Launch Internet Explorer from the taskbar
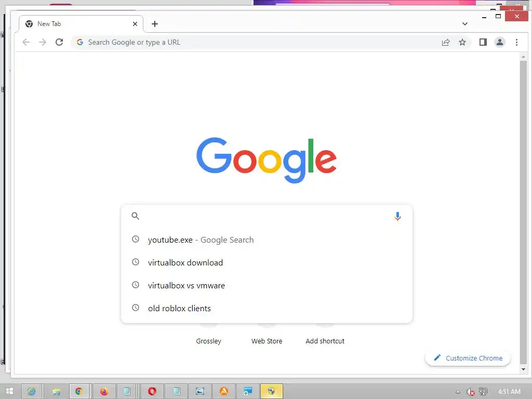Viewport: 532px width, 399px height. (x=32, y=392)
